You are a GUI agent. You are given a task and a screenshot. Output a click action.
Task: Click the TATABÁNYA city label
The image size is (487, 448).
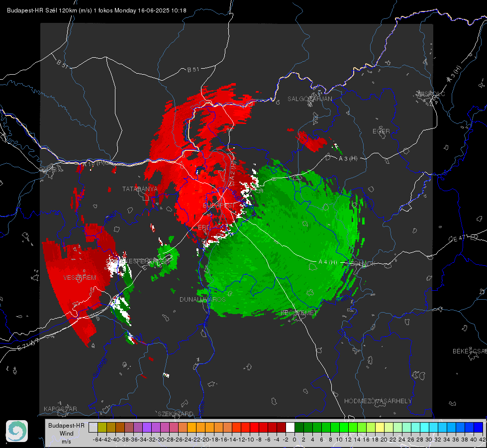pyautogui.click(x=140, y=189)
